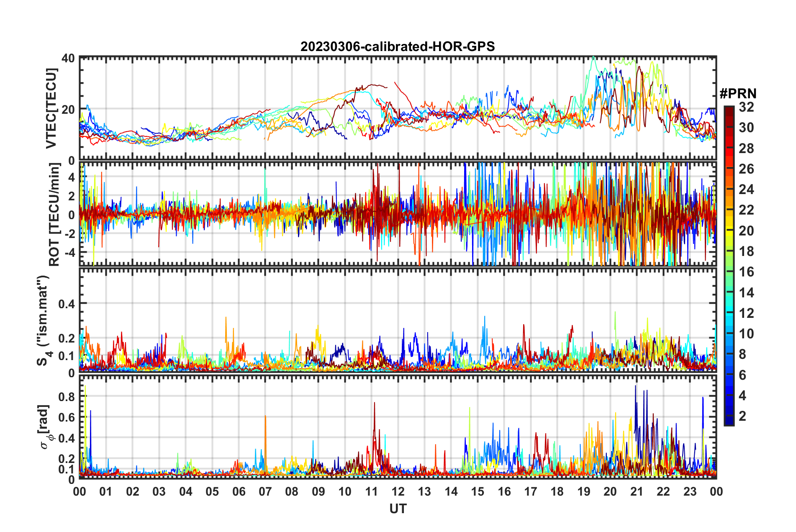Select colorbar tick label 30
This screenshot has width=796, height=532.
[746, 128]
